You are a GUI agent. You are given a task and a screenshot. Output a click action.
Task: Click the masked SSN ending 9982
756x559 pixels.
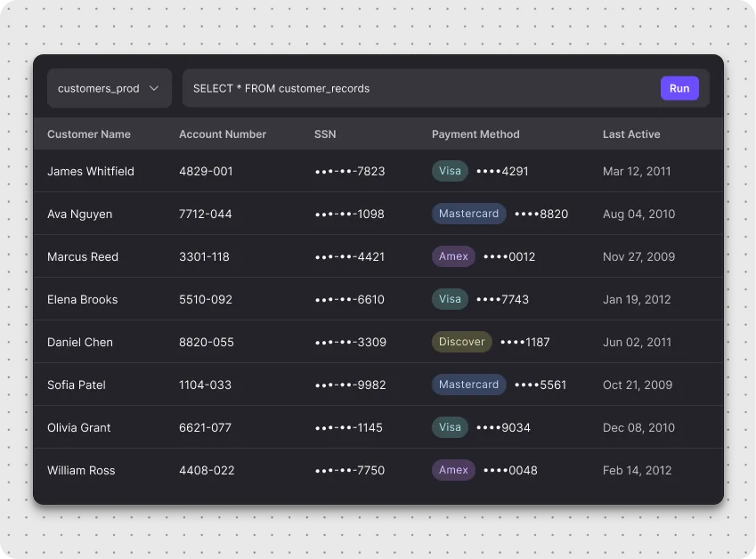tap(351, 385)
